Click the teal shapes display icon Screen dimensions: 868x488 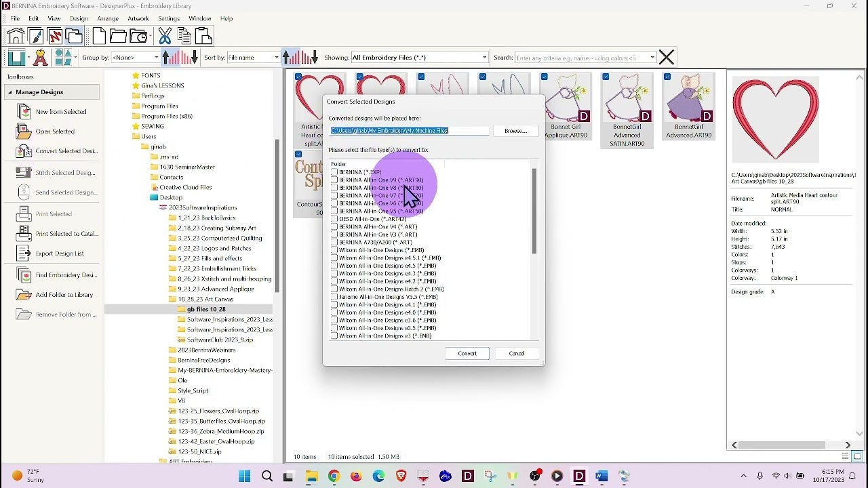64,58
